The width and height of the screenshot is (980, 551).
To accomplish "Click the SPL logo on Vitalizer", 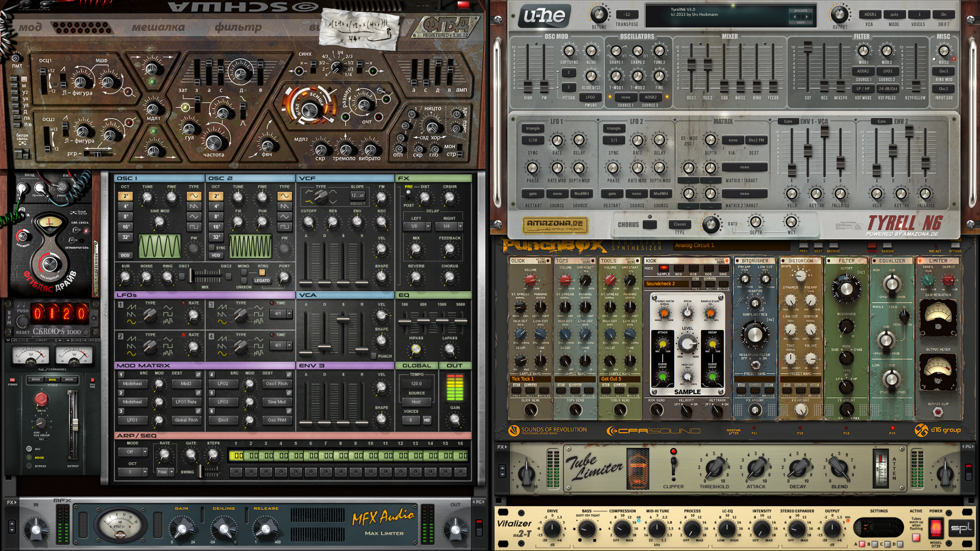I will [961, 529].
